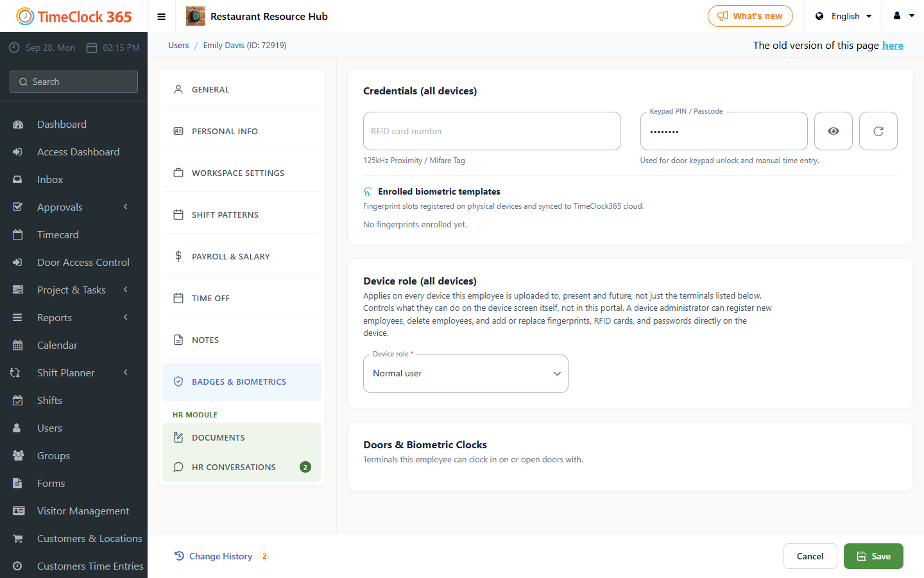Image resolution: width=924 pixels, height=578 pixels.
Task: Open Groups in the sidebar
Action: [74, 455]
